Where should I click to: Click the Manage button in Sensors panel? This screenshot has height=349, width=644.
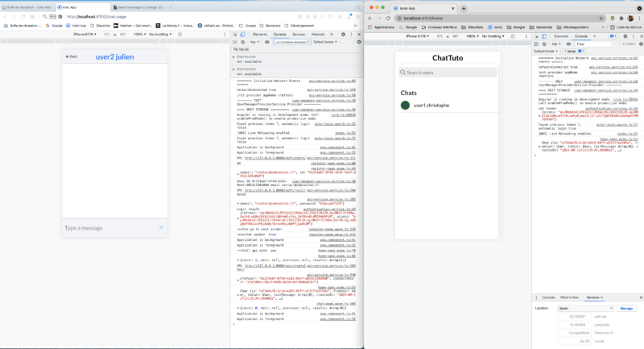[x=626, y=309]
